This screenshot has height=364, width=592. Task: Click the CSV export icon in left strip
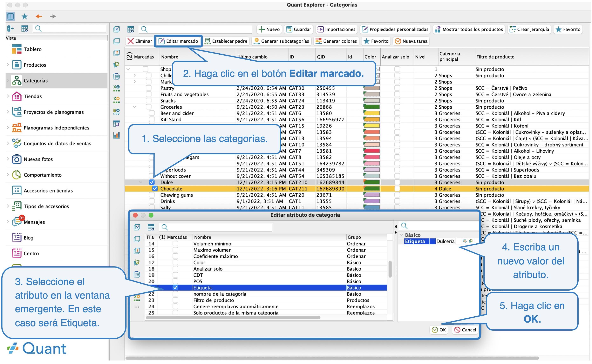116,112
